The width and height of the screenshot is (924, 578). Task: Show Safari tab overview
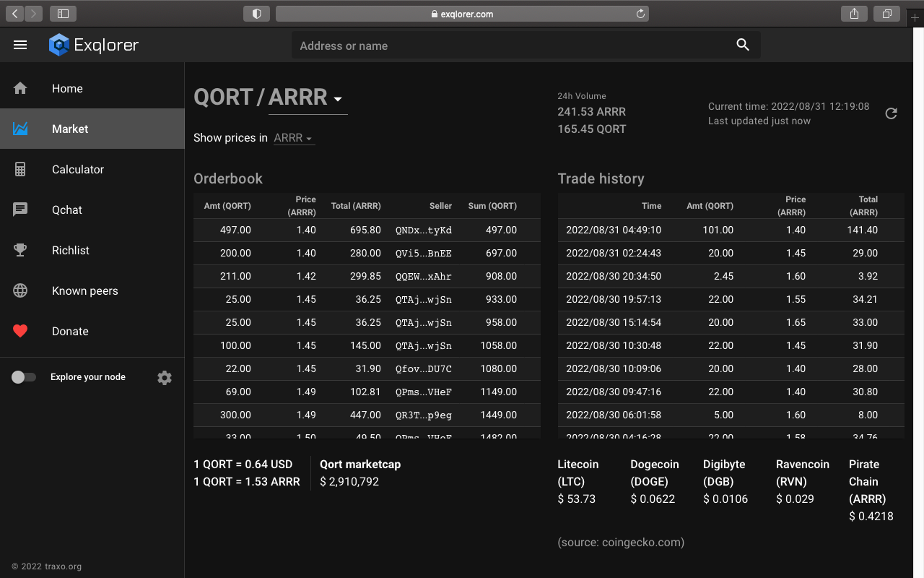[886, 13]
